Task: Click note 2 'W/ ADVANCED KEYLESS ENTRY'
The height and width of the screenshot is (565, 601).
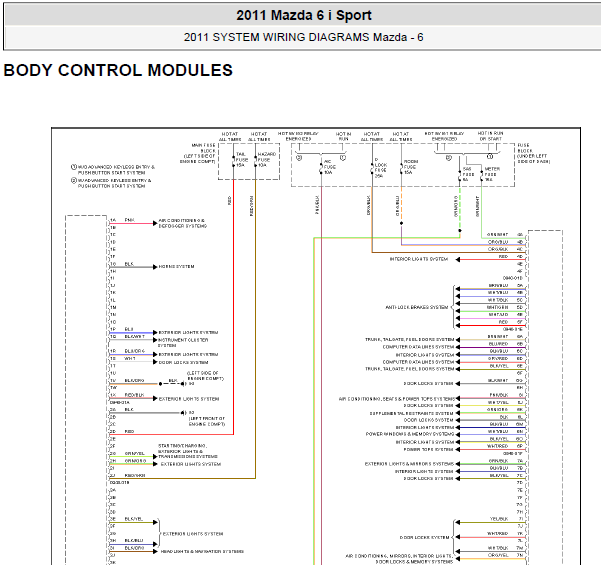Action: (x=112, y=183)
